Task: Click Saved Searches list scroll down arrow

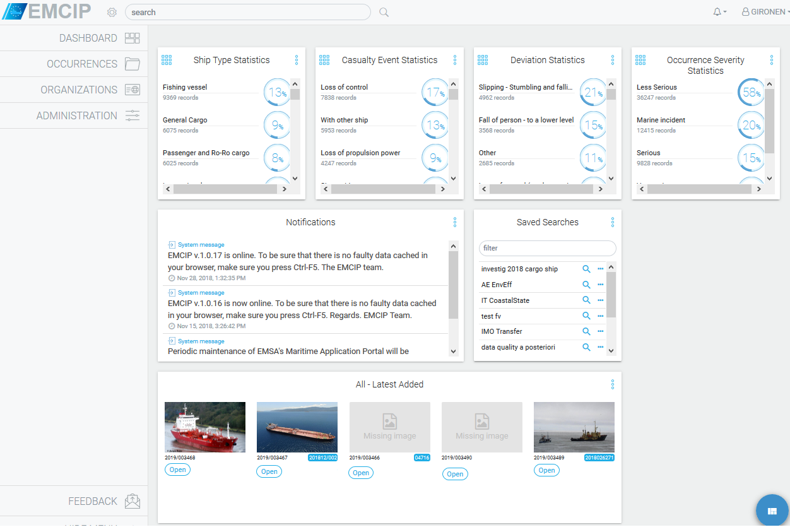Action: [x=611, y=352]
